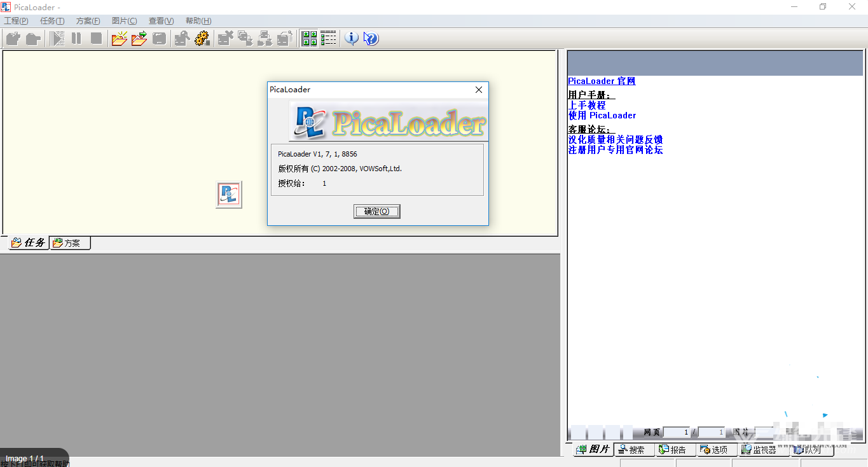The width and height of the screenshot is (868, 467).
Task: Open the 方案(F) menu
Action: click(x=88, y=21)
